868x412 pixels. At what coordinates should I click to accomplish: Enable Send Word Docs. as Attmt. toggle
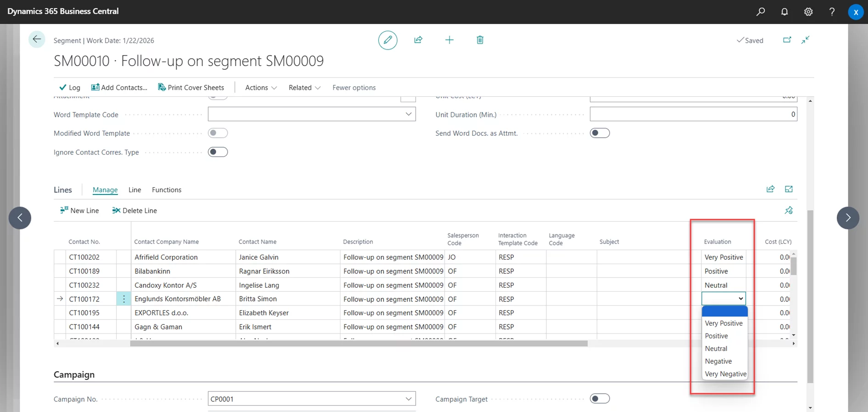[x=600, y=134]
